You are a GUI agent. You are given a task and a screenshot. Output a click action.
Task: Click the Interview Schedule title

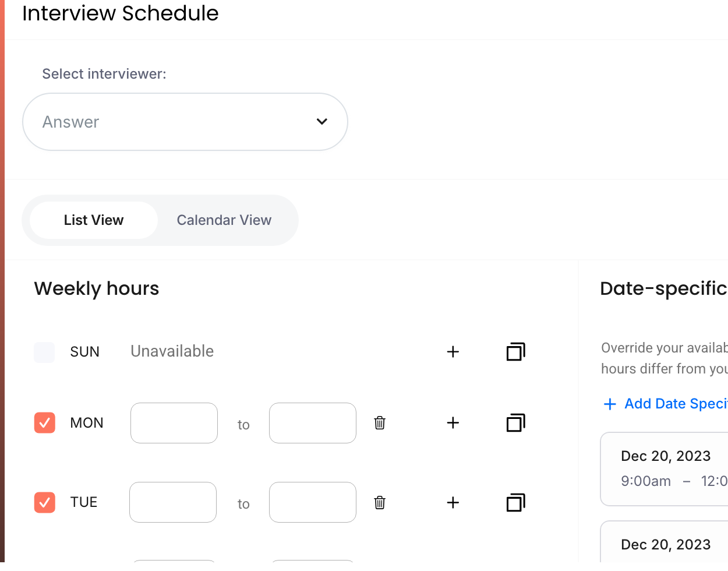point(121,13)
